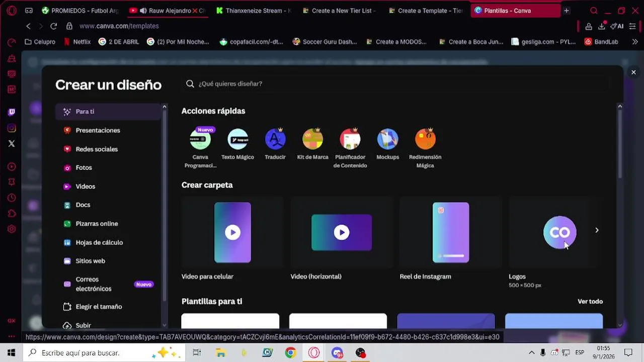The height and width of the screenshot is (362, 644).
Task: Switch to Thianxeneize Stream tab
Action: [x=253, y=11]
